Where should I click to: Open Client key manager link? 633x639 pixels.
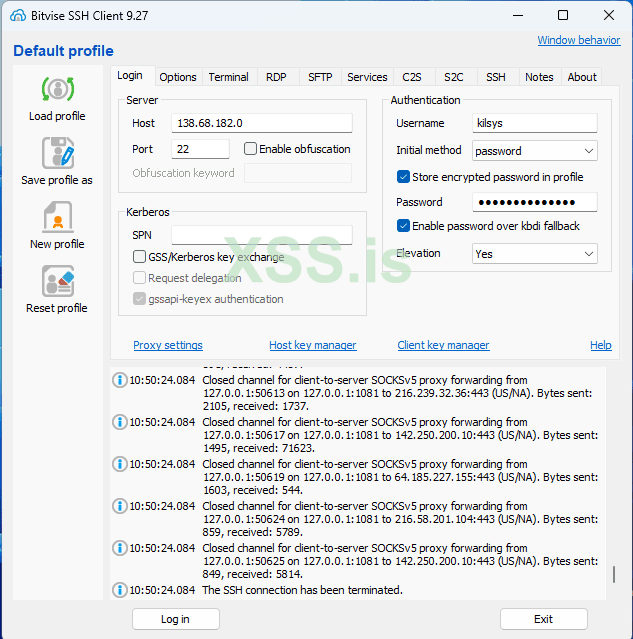click(x=443, y=345)
